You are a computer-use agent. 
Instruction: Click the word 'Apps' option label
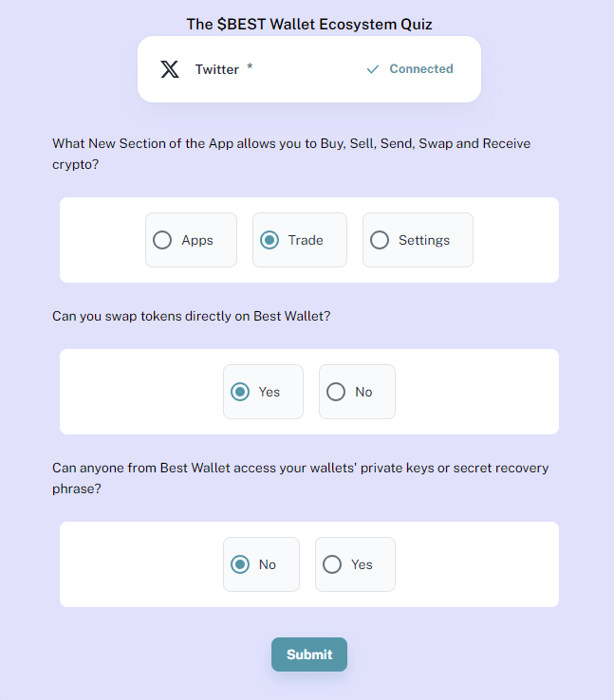197,240
